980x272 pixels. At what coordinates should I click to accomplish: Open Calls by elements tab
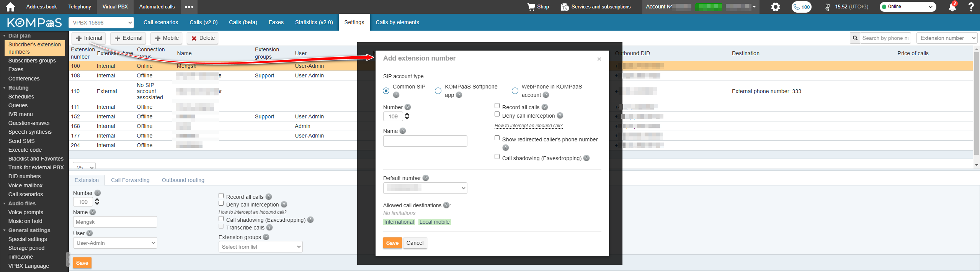click(397, 22)
